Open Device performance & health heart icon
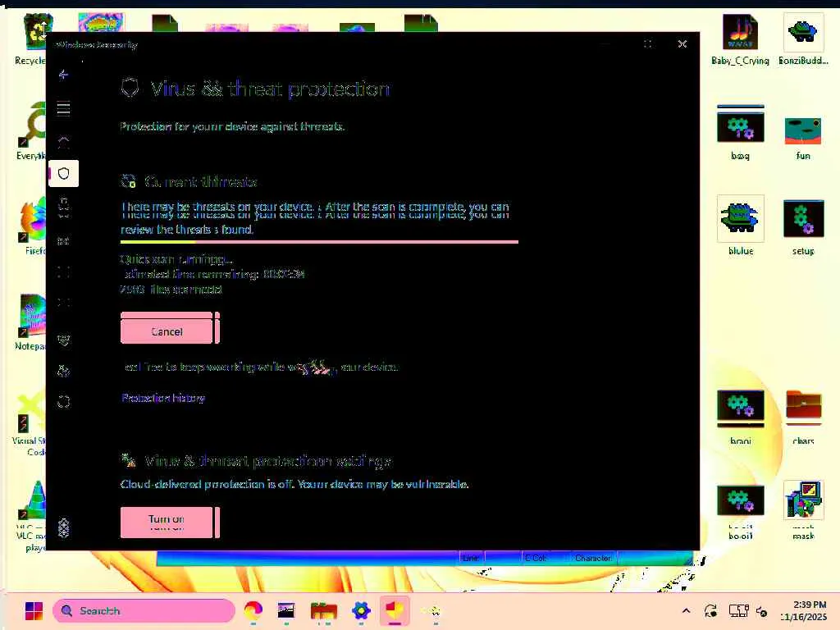 pyautogui.click(x=63, y=340)
